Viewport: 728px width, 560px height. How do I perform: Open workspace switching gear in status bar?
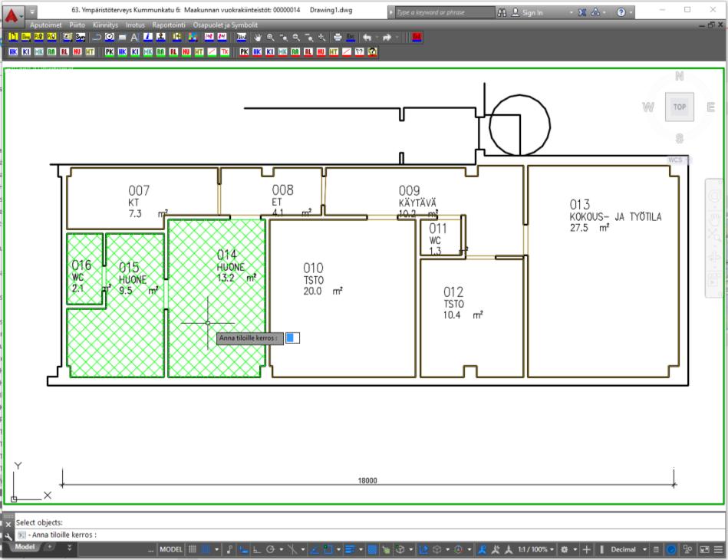564,550
